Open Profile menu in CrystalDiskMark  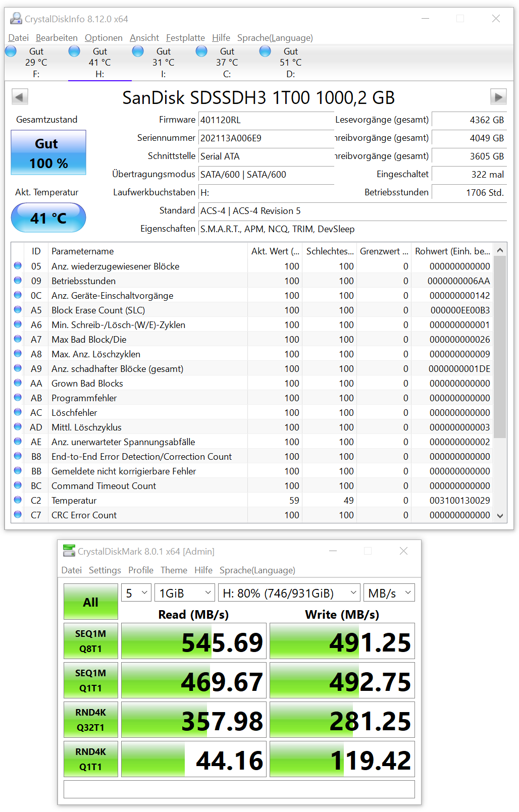coord(141,570)
